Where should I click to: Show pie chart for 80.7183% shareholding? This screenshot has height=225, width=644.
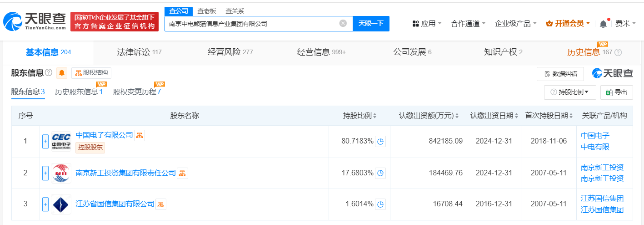[380, 142]
